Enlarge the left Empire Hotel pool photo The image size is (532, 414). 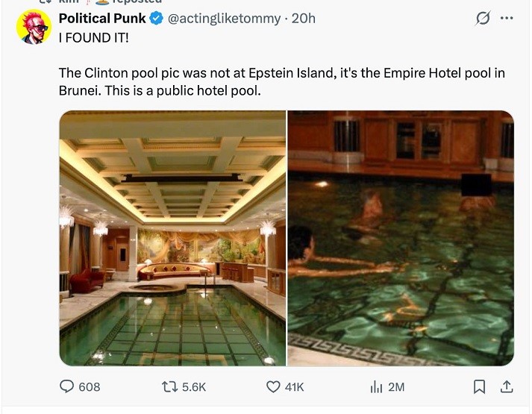[x=172, y=238]
